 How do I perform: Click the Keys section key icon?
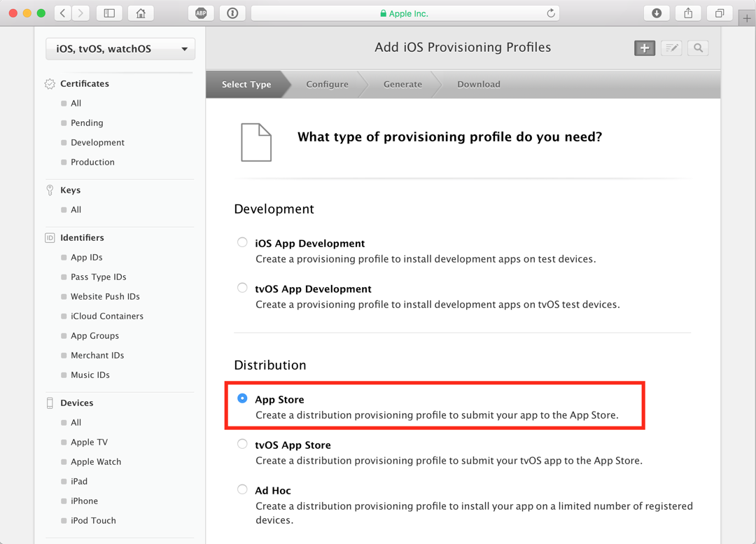click(50, 190)
